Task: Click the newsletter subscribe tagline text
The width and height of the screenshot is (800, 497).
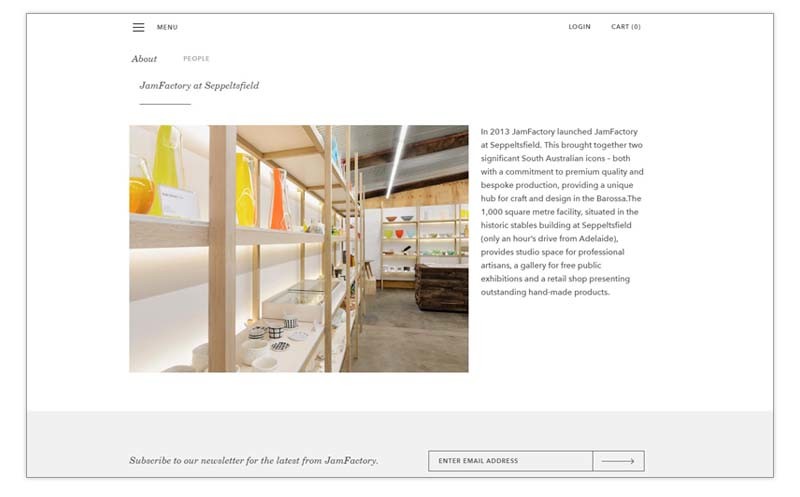Action: tap(254, 460)
